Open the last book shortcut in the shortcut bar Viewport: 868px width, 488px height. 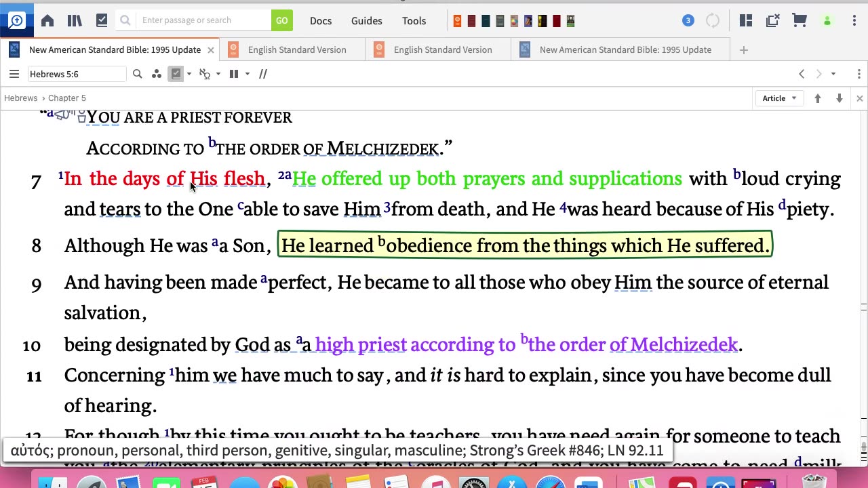(570, 21)
